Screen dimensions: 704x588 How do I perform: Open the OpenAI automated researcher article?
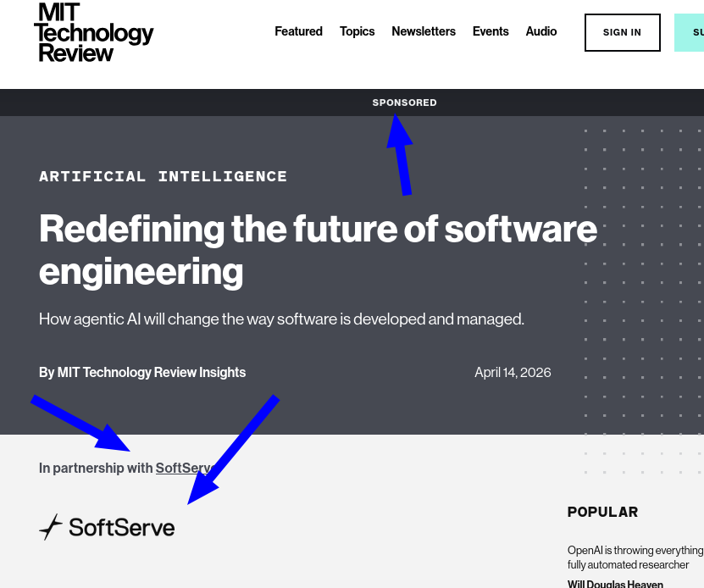coord(635,557)
